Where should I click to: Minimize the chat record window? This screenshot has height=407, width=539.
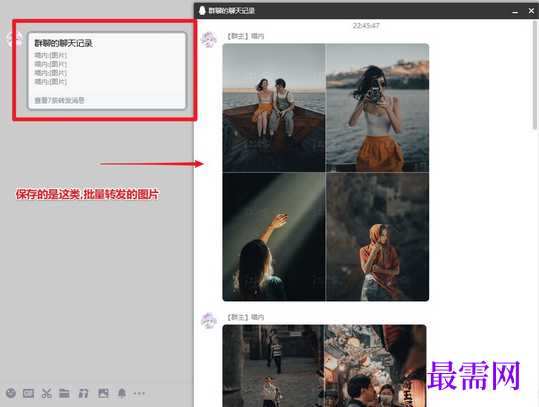(x=515, y=11)
